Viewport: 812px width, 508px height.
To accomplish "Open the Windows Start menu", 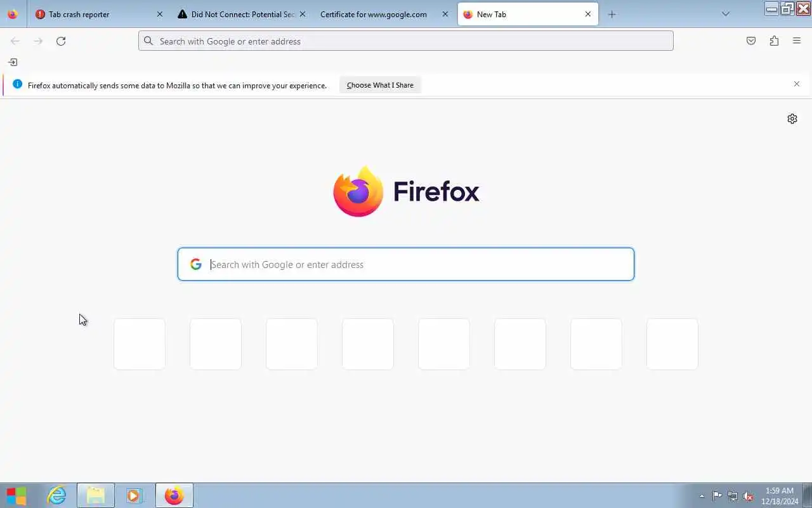I will (x=16, y=495).
